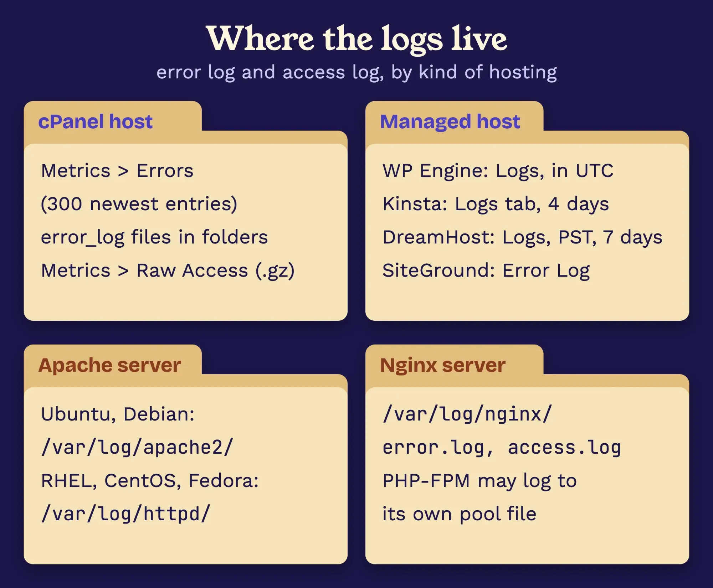
Task: Select 'SiteGround: Error Log'
Action: [486, 271]
